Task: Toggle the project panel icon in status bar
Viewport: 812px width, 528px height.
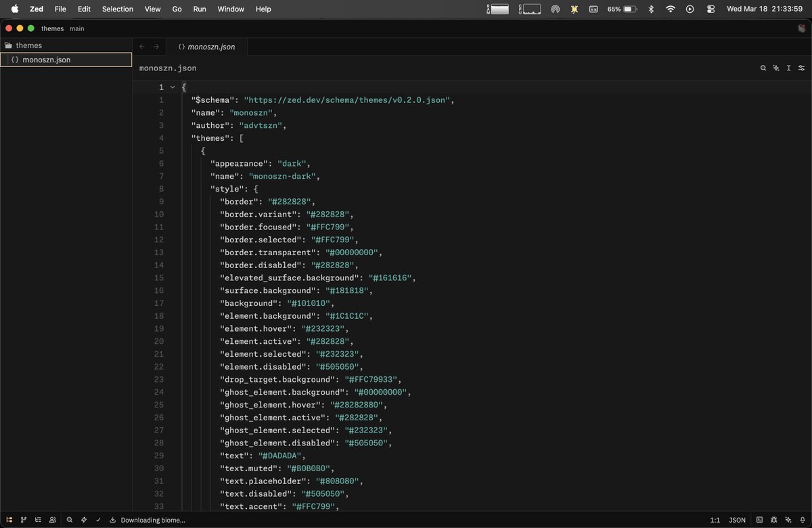Action: [x=9, y=520]
